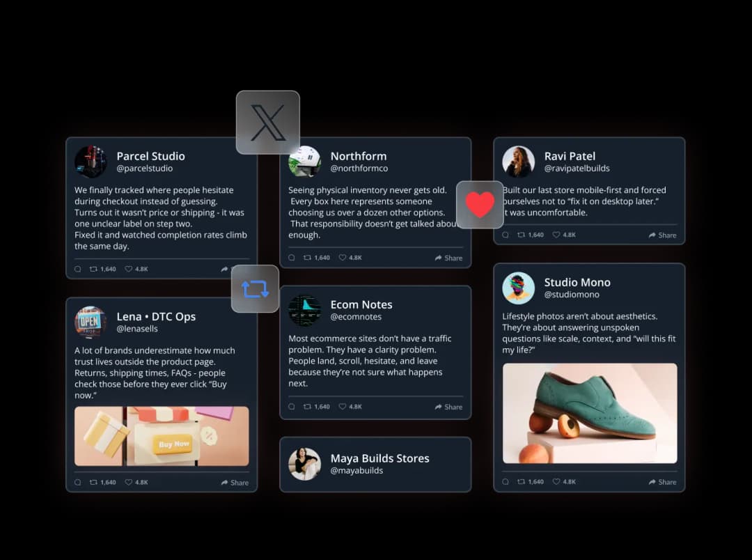Click the @studiomono handle
The image size is (752, 560).
point(572,295)
